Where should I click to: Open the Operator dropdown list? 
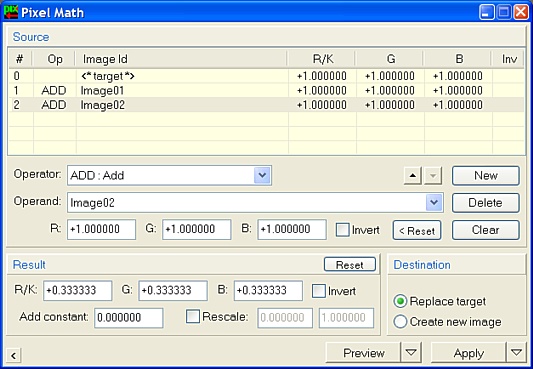pos(262,175)
